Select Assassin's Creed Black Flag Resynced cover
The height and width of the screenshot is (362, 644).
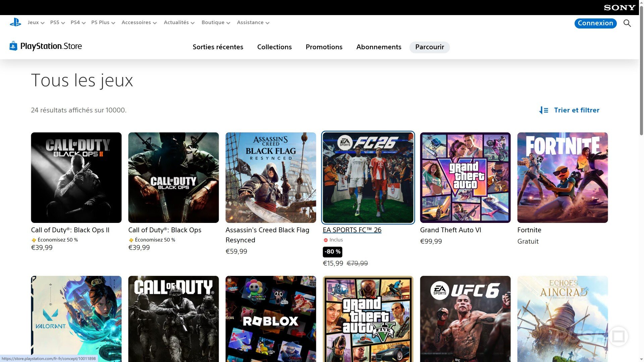271,178
